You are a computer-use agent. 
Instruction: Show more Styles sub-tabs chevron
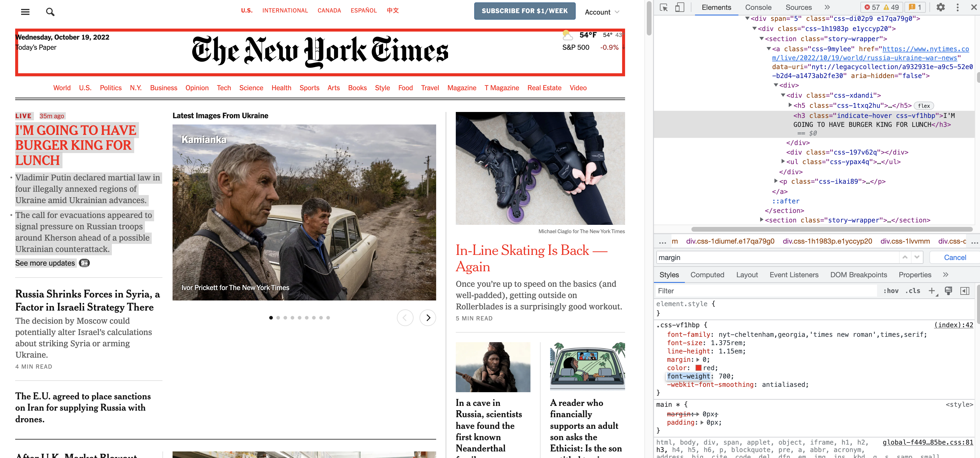pos(945,275)
